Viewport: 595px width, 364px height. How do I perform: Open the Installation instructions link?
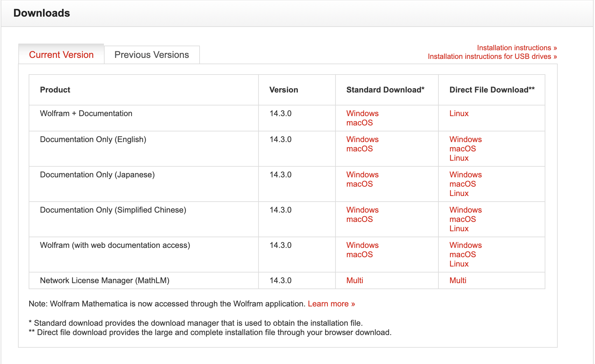coord(517,48)
